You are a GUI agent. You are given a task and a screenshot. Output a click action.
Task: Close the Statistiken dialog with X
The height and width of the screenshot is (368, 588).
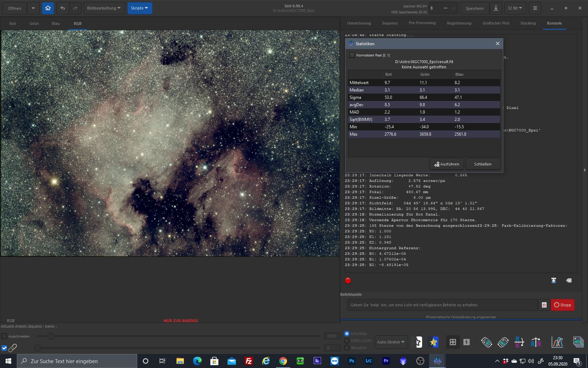click(x=497, y=43)
